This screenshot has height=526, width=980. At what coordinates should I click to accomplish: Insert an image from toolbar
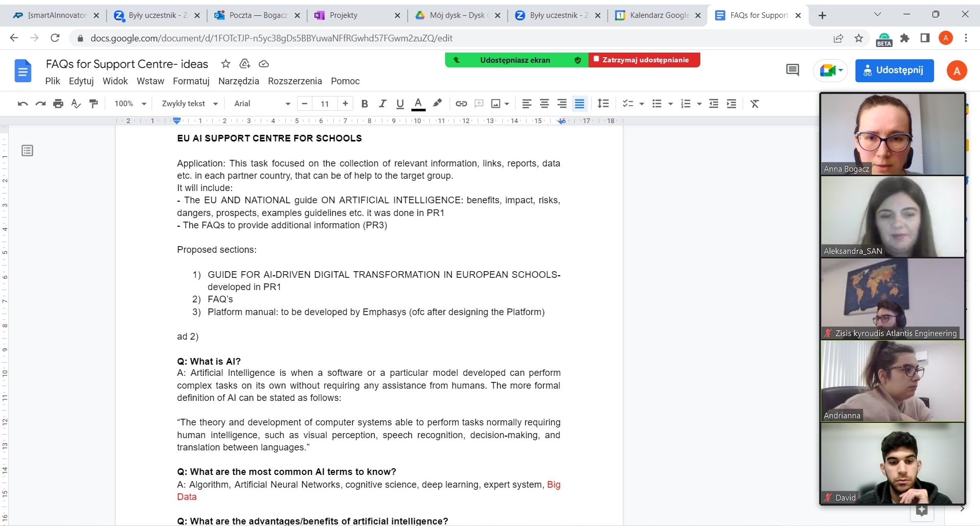tap(496, 104)
